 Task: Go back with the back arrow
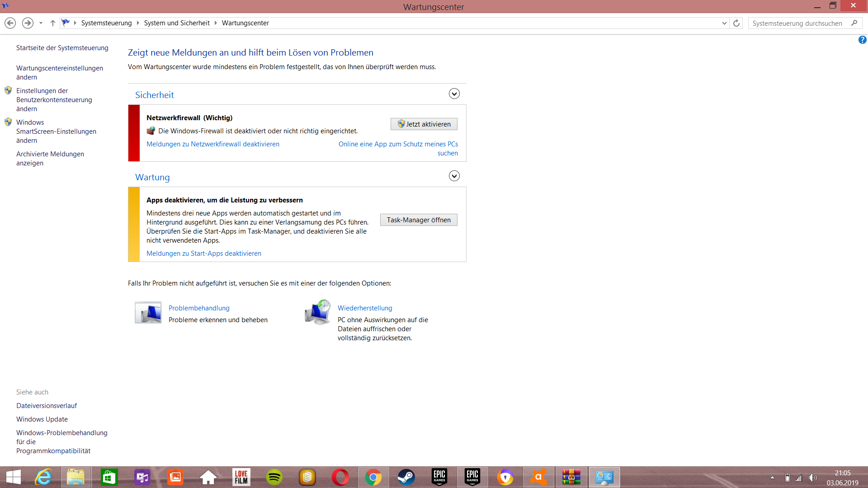pos(10,23)
